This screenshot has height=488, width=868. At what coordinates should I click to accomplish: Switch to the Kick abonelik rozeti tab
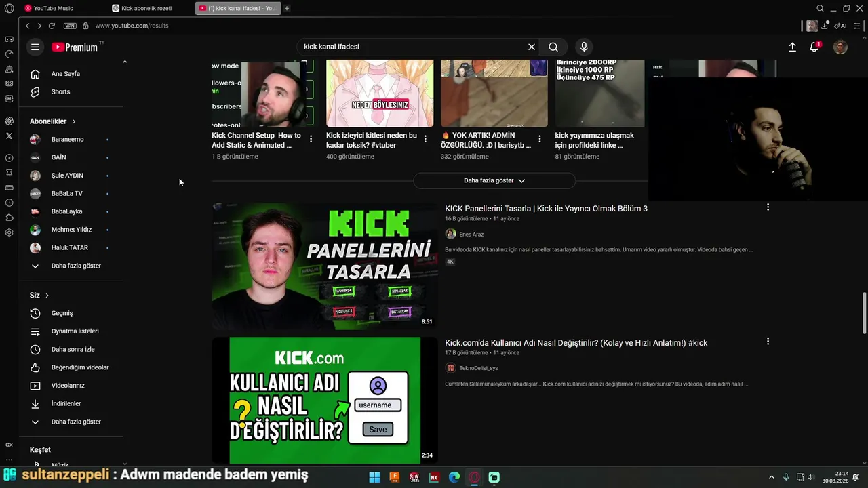click(151, 8)
